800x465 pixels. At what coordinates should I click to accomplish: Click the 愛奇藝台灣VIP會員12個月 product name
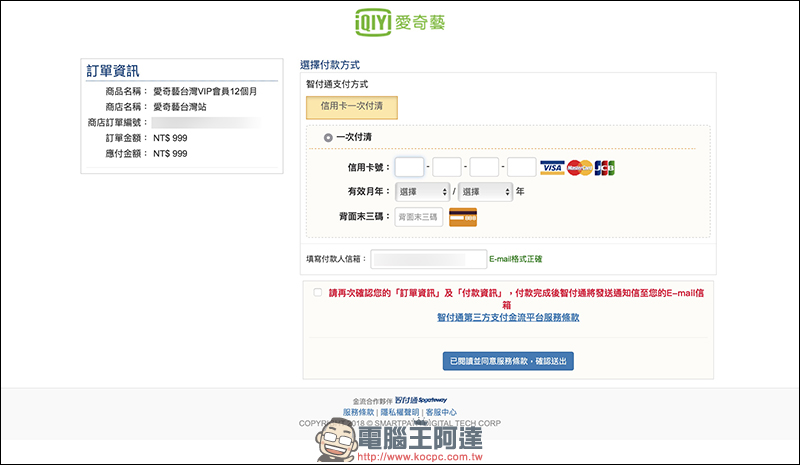pos(205,91)
